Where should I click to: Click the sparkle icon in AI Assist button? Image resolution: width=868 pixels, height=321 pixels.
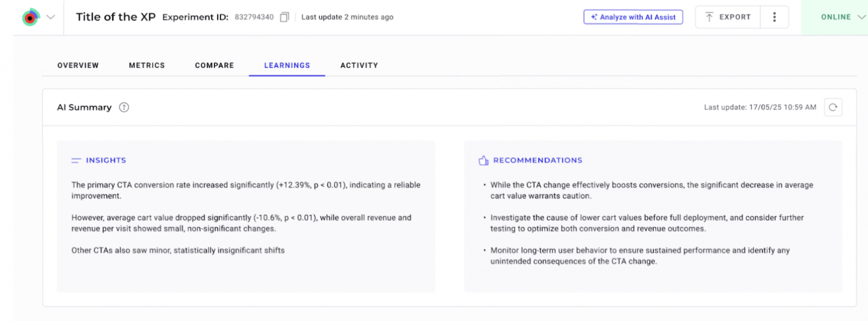coord(594,17)
